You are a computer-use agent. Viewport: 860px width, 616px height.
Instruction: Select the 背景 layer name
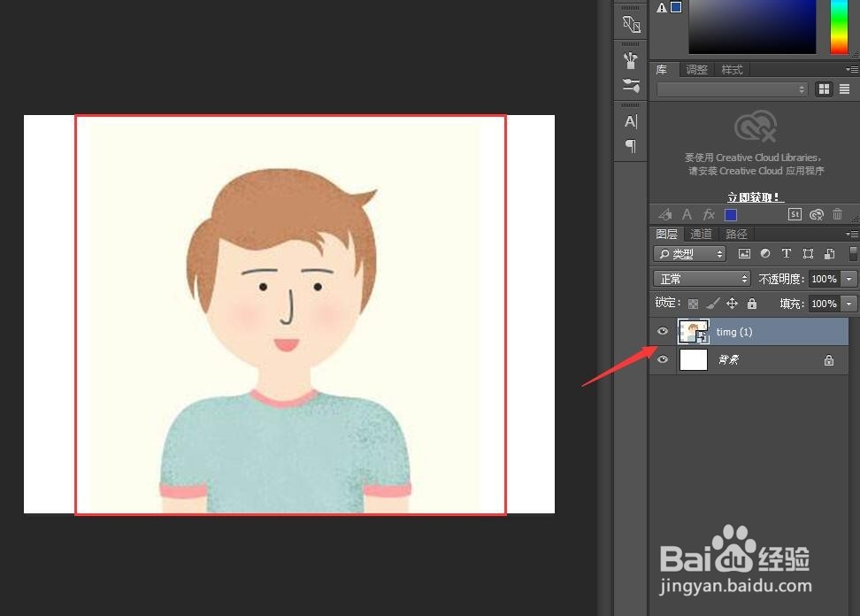point(729,360)
